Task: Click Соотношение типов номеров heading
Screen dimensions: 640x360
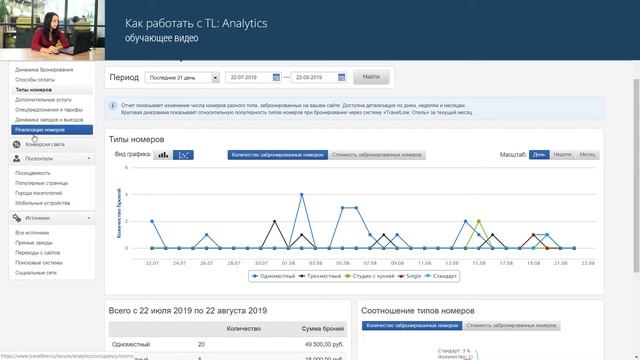Action: (418, 311)
